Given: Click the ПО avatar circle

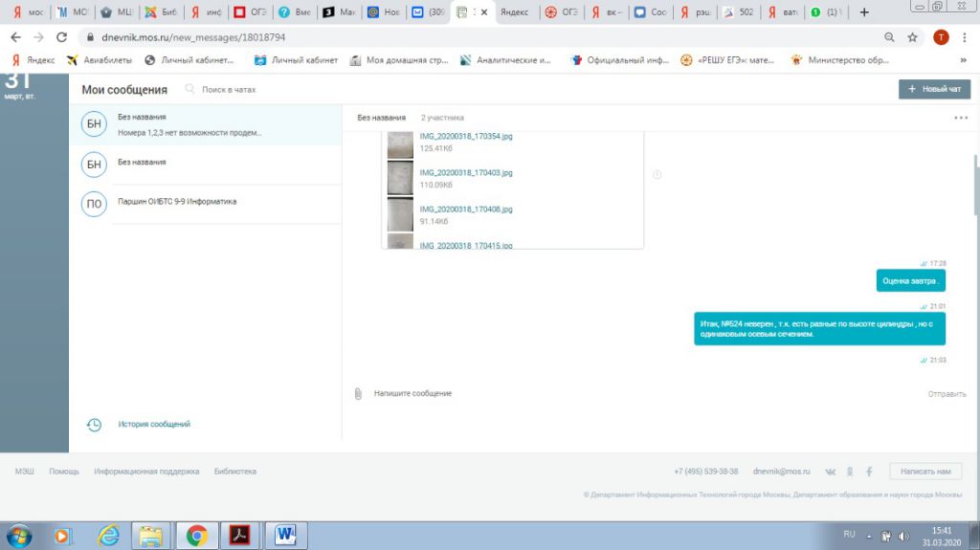Looking at the screenshot, I should (x=94, y=203).
